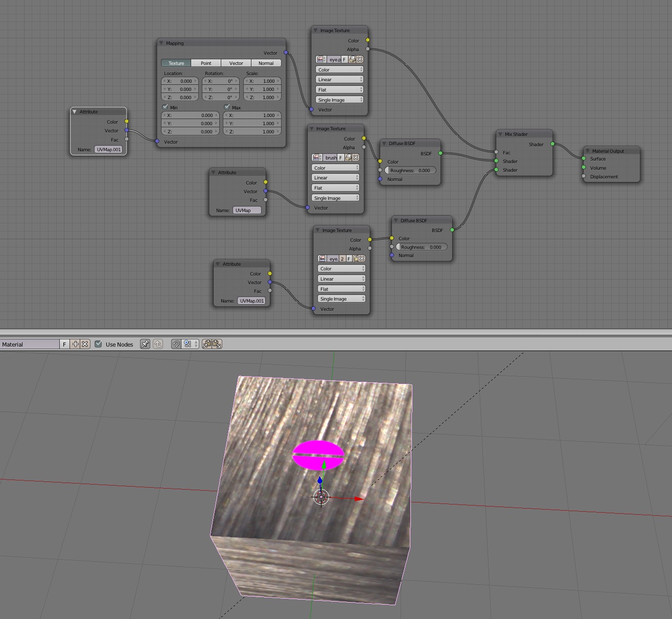
Task: Collapse the Mapping node with its triangle
Action: 161,43
